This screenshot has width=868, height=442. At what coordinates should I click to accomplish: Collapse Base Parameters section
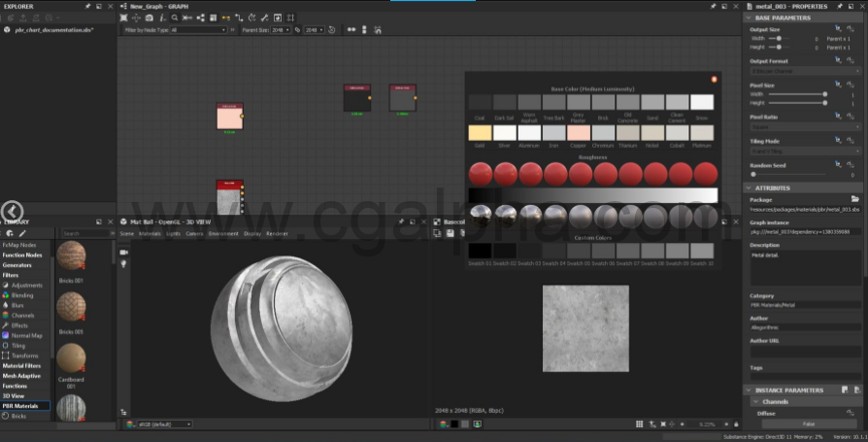coord(749,17)
